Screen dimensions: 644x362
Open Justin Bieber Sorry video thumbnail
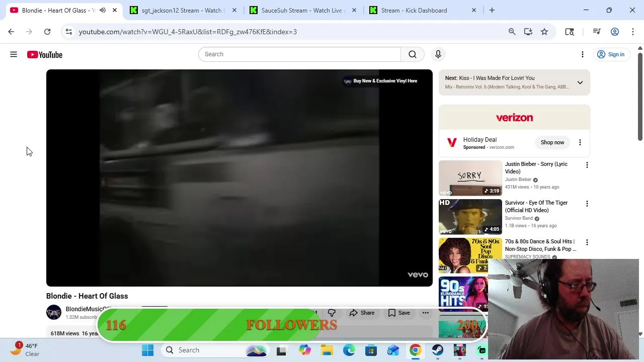(x=470, y=178)
